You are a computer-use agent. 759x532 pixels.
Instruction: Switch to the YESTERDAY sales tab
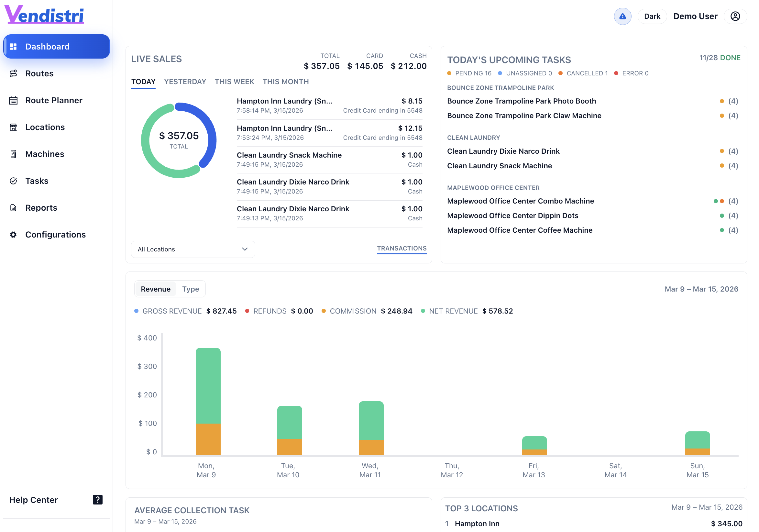pyautogui.click(x=185, y=82)
